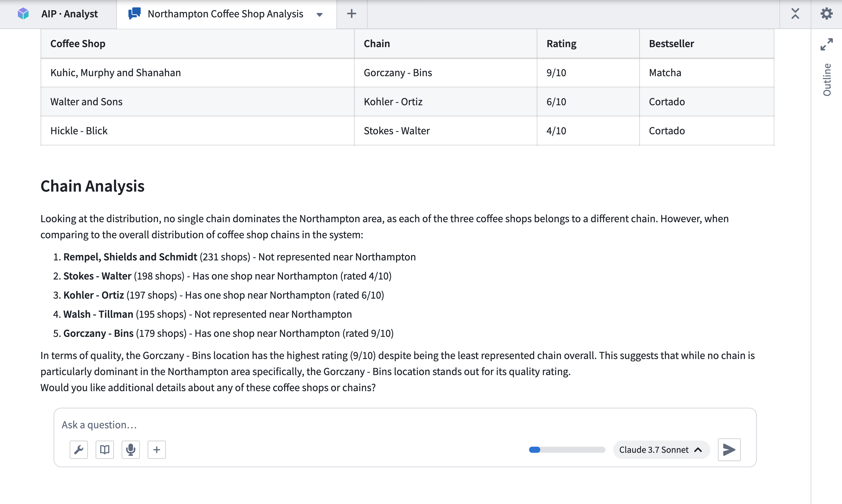Select the Gorczany - Bins table cell

point(398,72)
